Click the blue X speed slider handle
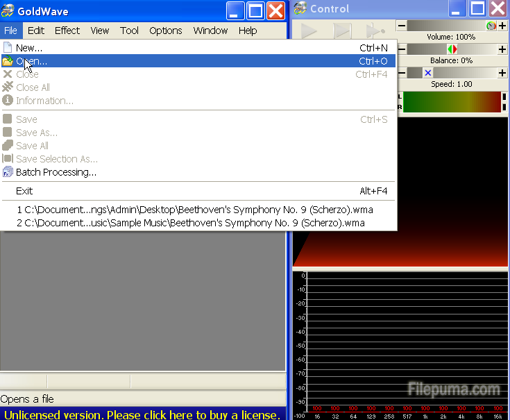The width and height of the screenshot is (510, 420). click(427, 73)
